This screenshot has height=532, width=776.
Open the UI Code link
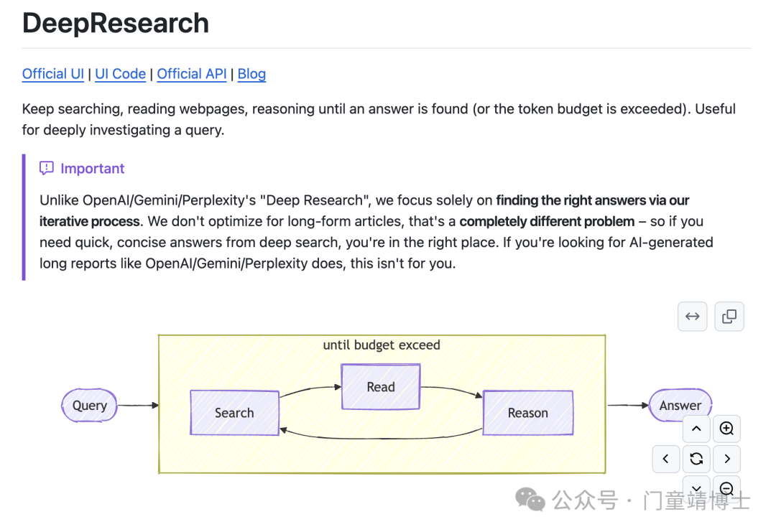120,74
